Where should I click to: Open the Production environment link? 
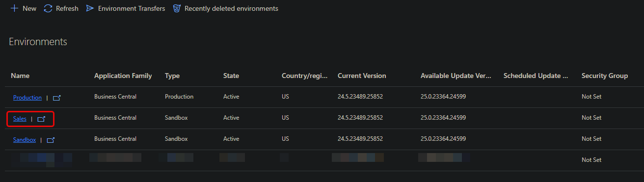click(27, 98)
